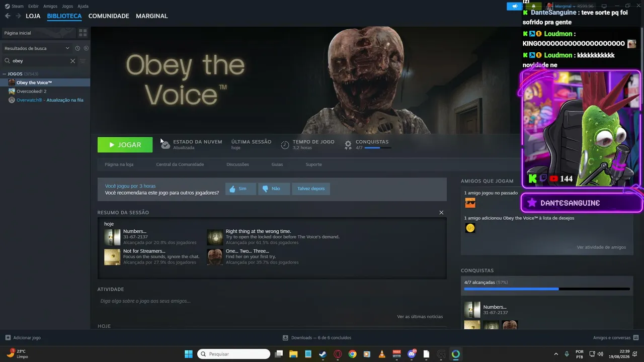
Task: Open Central da Comunidade link
Action: click(180, 164)
